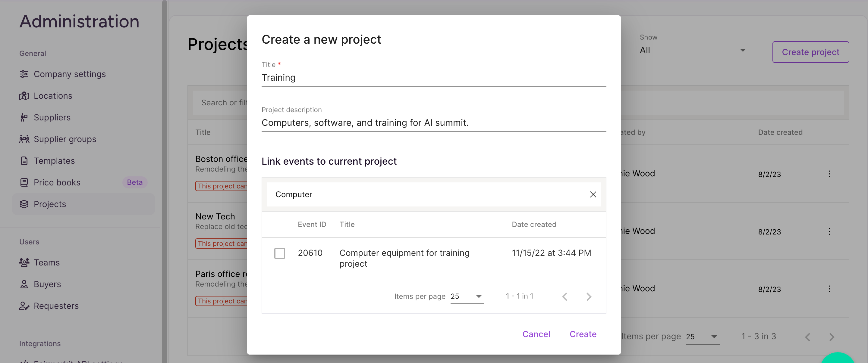Click the Event ID column header

[x=312, y=225]
